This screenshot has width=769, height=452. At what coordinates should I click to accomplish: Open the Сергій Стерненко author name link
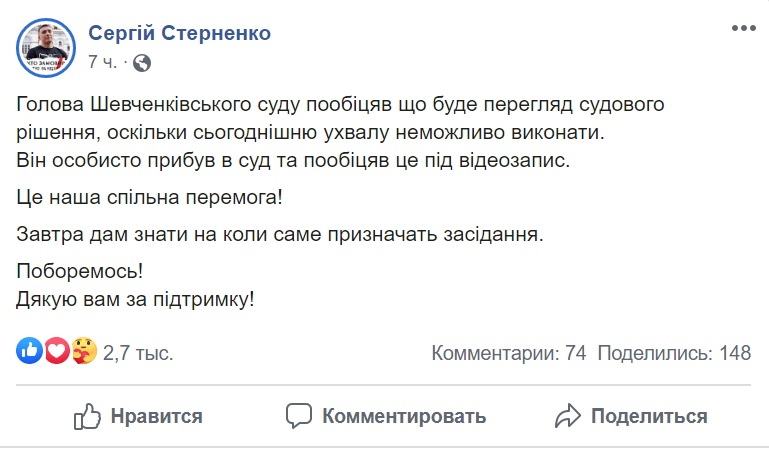pyautogui.click(x=179, y=33)
